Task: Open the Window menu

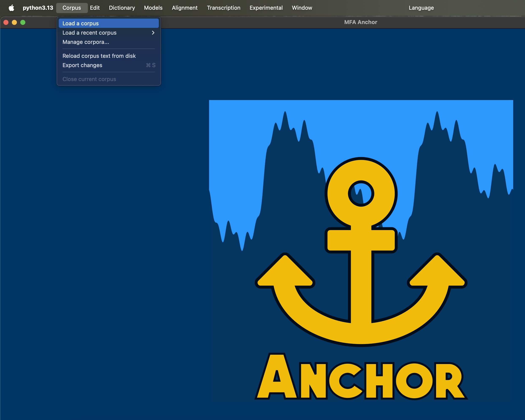Action: (x=302, y=8)
